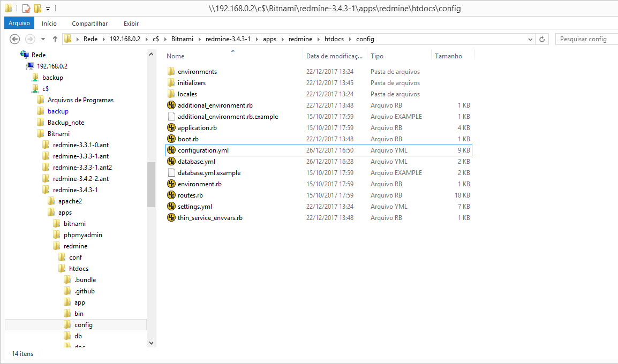Viewport: 618px width, 364px height.
Task: Click the initializers folder icon
Action: pyautogui.click(x=171, y=83)
